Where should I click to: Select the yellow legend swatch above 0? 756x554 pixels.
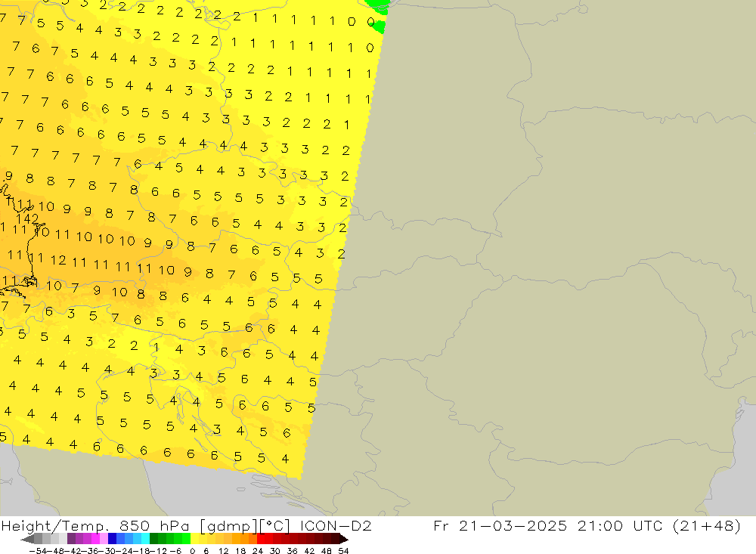tap(195, 539)
